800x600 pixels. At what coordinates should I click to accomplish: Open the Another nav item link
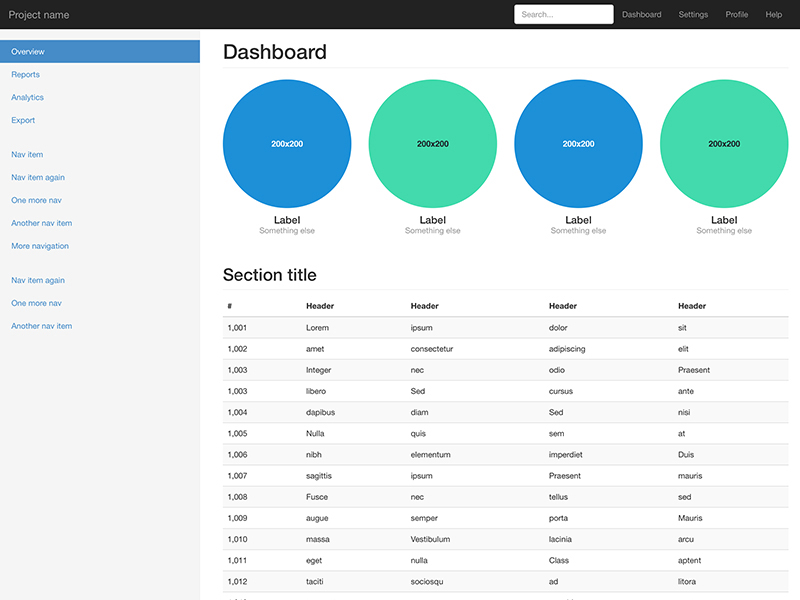40,223
